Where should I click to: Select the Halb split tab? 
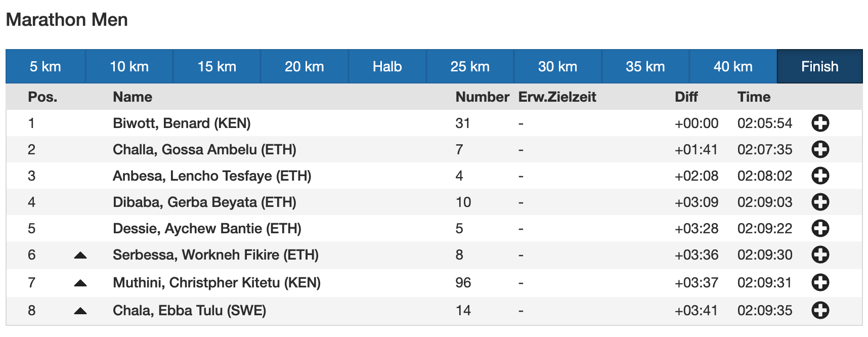pos(387,66)
